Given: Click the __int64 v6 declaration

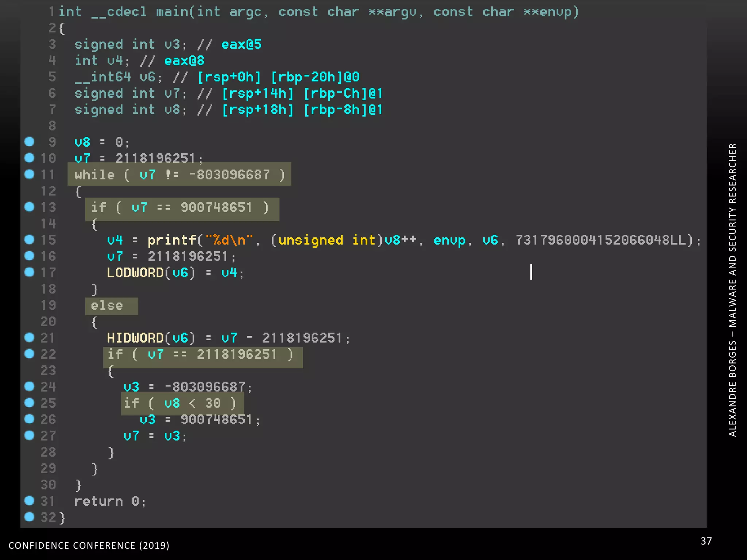Looking at the screenshot, I should point(118,77).
